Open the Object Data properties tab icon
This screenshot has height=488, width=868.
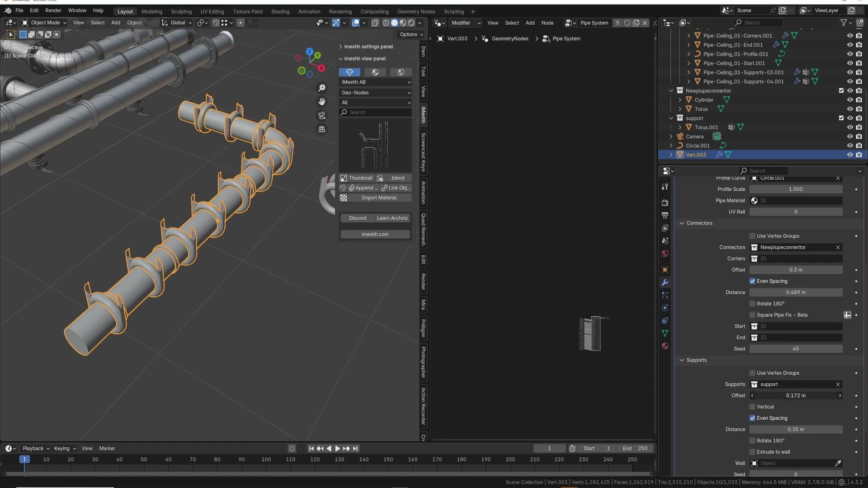(665, 333)
